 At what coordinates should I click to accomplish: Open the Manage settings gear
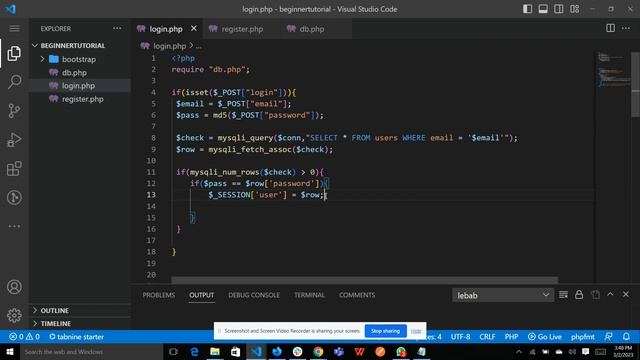[x=14, y=315]
